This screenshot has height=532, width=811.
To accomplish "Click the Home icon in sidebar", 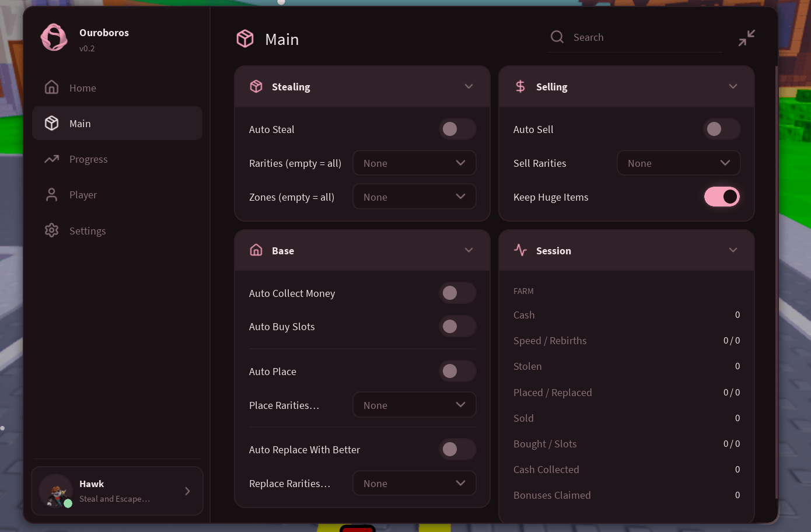I will (52, 87).
